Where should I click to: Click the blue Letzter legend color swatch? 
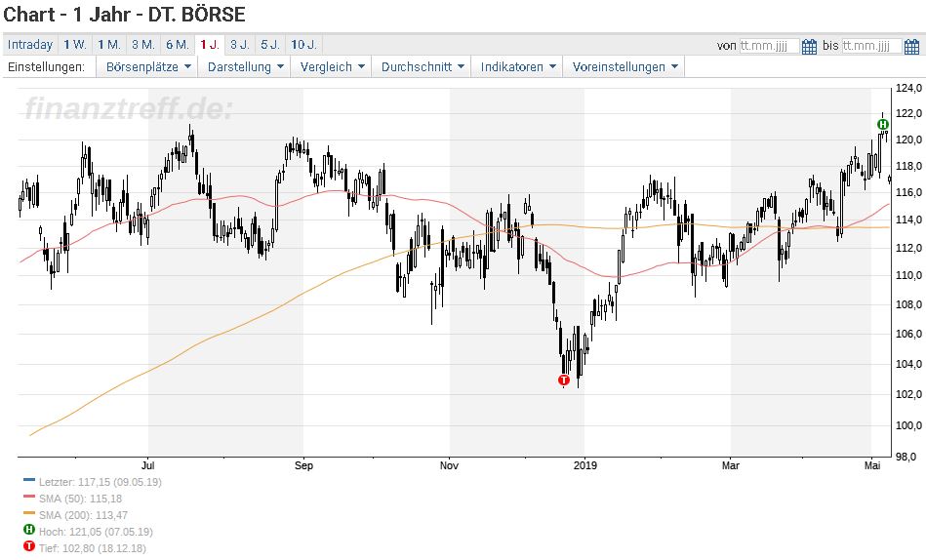click(29, 480)
